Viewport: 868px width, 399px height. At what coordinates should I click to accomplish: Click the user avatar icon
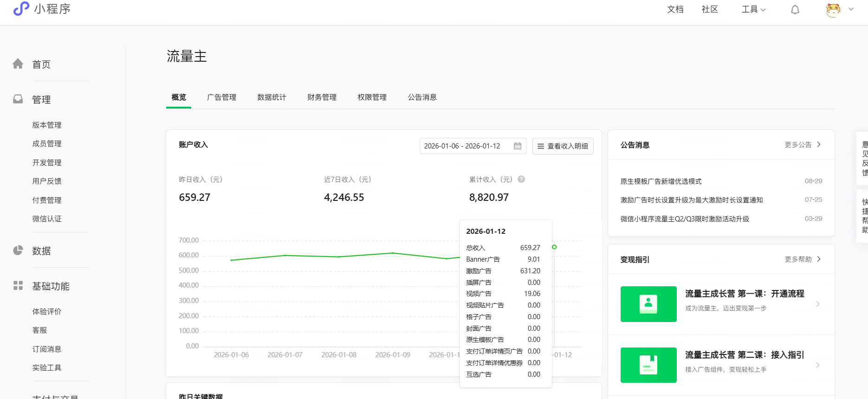(833, 10)
